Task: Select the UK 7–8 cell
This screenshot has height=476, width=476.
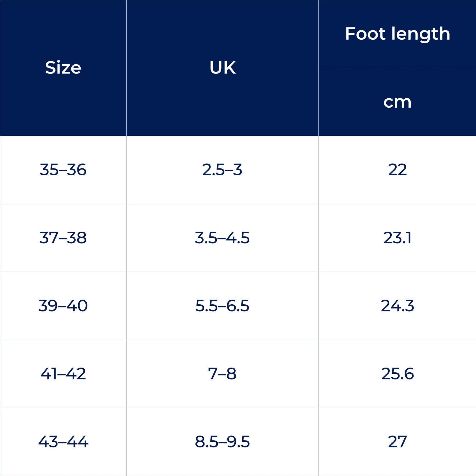Action: coord(222,374)
